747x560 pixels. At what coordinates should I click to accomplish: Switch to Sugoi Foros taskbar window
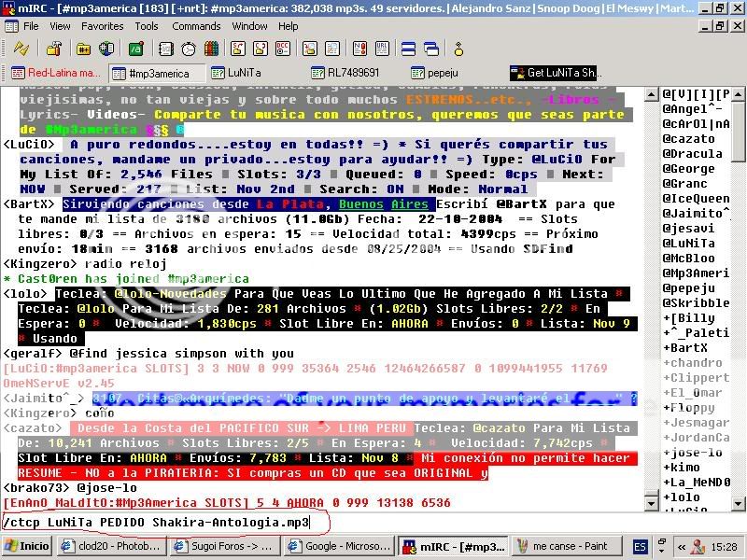(x=223, y=546)
